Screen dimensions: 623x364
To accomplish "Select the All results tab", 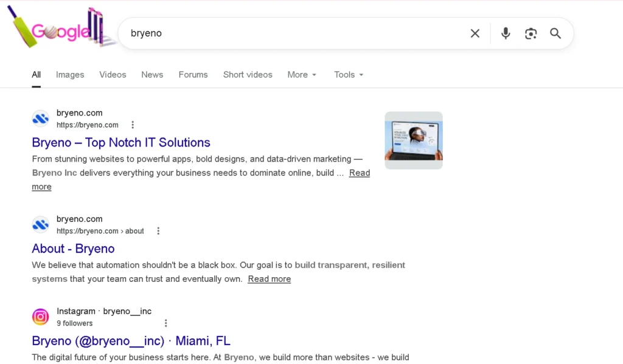I will tap(36, 75).
